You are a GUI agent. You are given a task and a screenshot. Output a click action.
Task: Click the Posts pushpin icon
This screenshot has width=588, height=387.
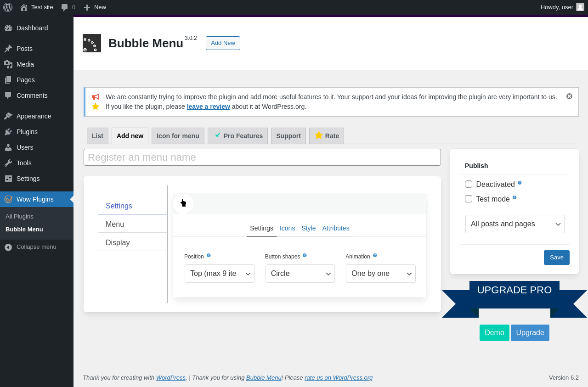(8, 49)
